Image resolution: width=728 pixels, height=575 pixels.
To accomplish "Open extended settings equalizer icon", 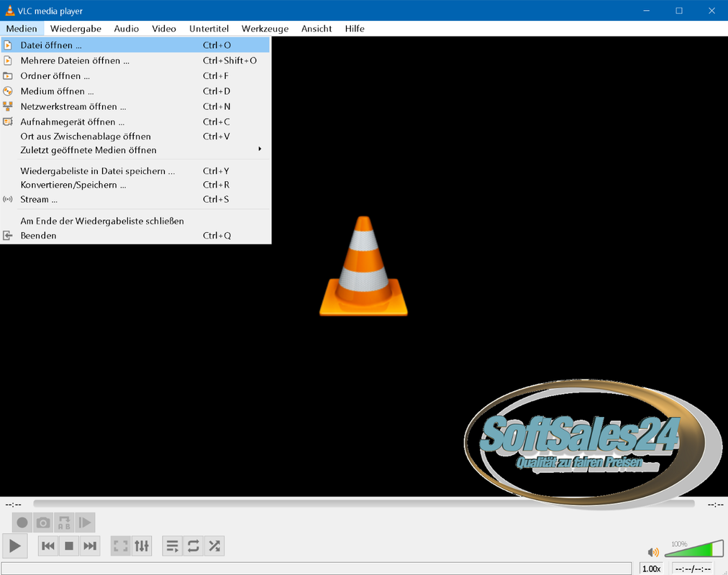I will coord(142,546).
